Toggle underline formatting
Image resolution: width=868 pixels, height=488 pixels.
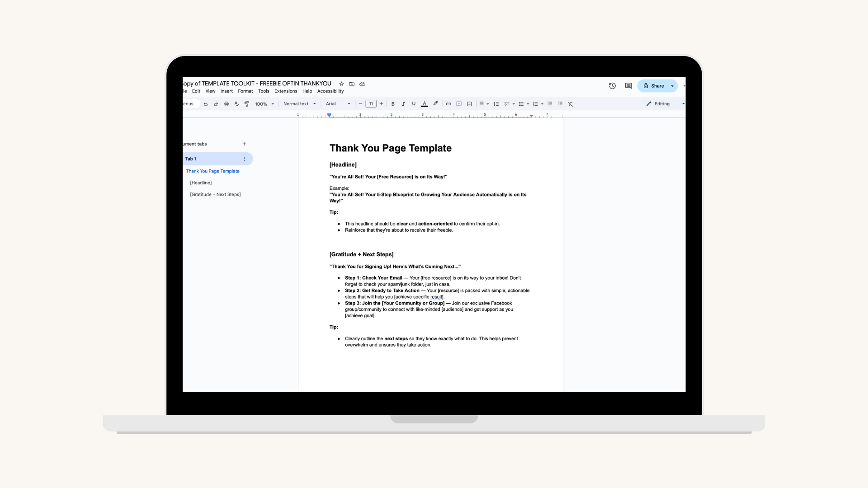[414, 104]
